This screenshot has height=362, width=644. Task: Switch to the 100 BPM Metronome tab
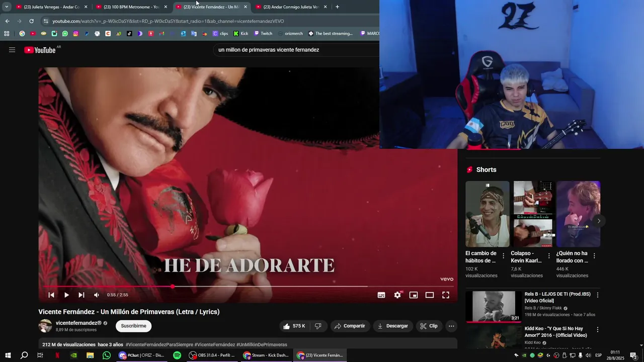click(132, 7)
